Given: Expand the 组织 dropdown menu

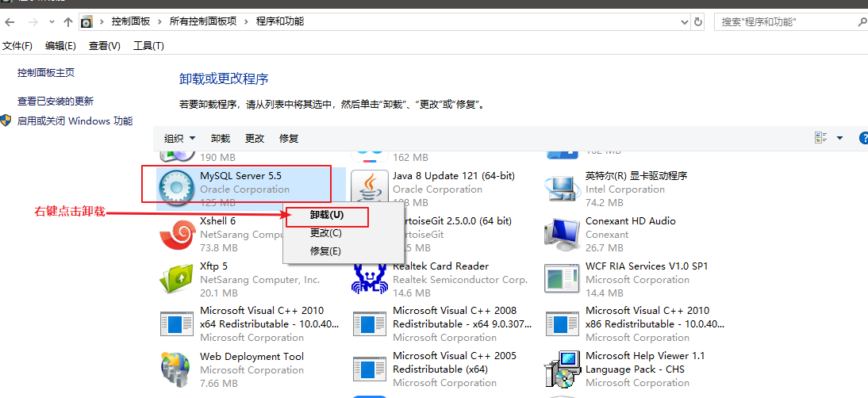Looking at the screenshot, I should pos(180,138).
